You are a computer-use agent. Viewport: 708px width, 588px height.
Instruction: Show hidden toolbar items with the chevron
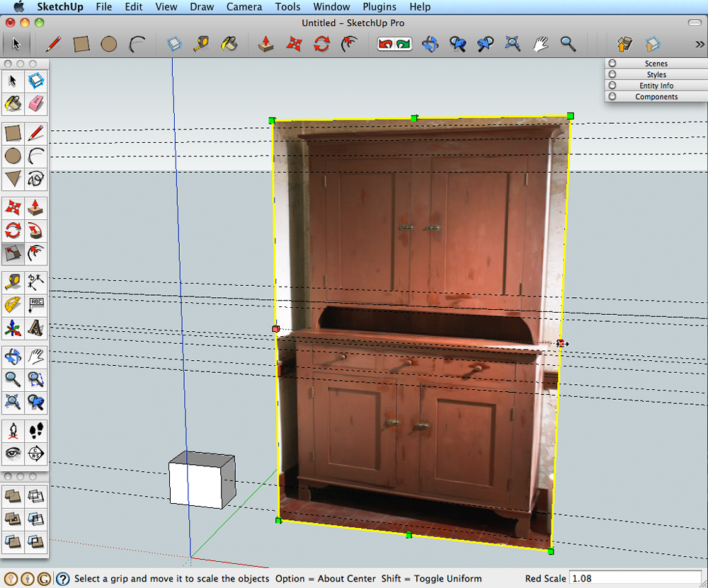(700, 44)
